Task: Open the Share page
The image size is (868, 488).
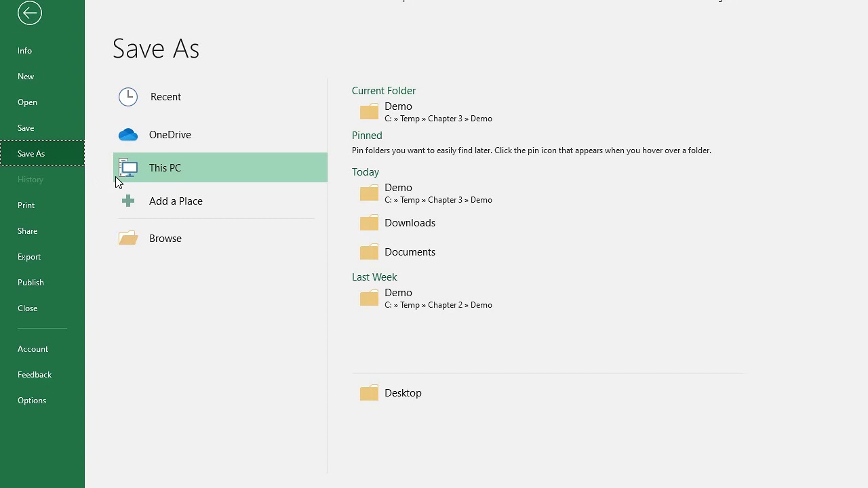Action: 42,231
